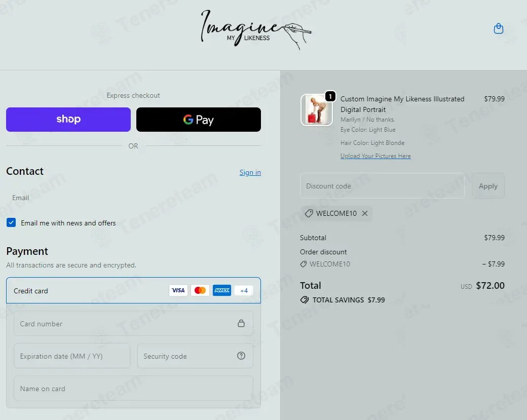The width and height of the screenshot is (527, 420).
Task: Click the Imagine My Likeness logo
Action: point(256,30)
